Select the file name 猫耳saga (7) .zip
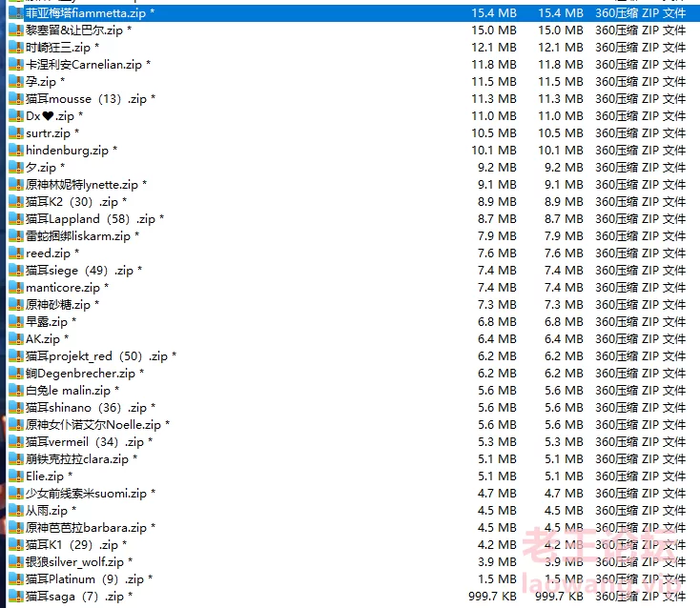This screenshot has height=608, width=700. point(74,597)
